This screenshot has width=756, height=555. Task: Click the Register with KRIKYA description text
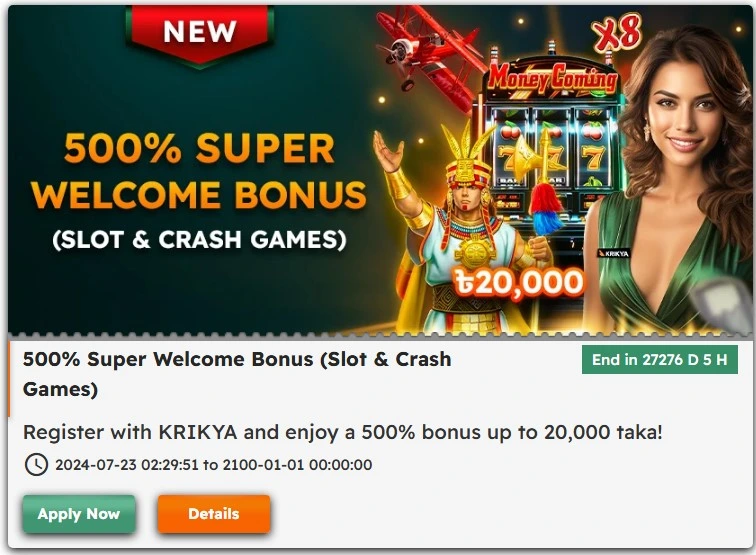pos(343,432)
